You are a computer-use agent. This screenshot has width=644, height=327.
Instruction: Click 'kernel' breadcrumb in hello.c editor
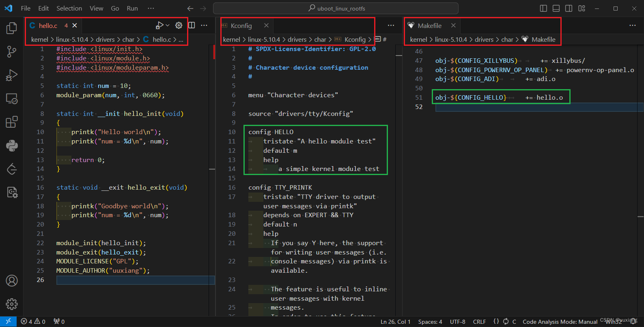tap(39, 39)
